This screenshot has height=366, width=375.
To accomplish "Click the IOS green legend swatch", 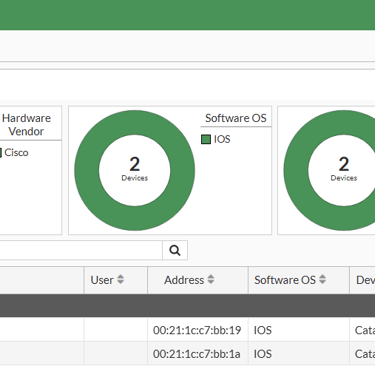I will coord(206,139).
